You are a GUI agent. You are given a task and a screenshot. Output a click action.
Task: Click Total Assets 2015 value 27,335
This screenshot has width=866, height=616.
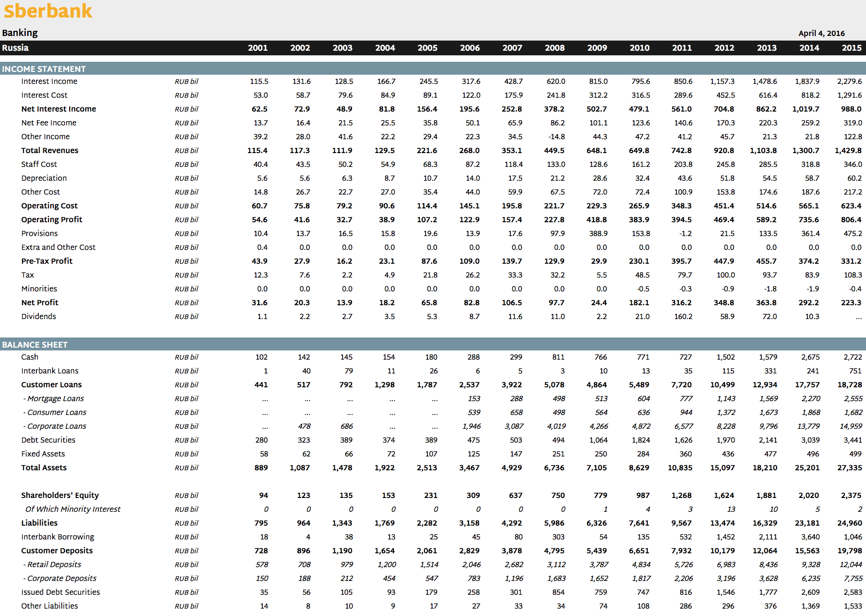point(850,468)
